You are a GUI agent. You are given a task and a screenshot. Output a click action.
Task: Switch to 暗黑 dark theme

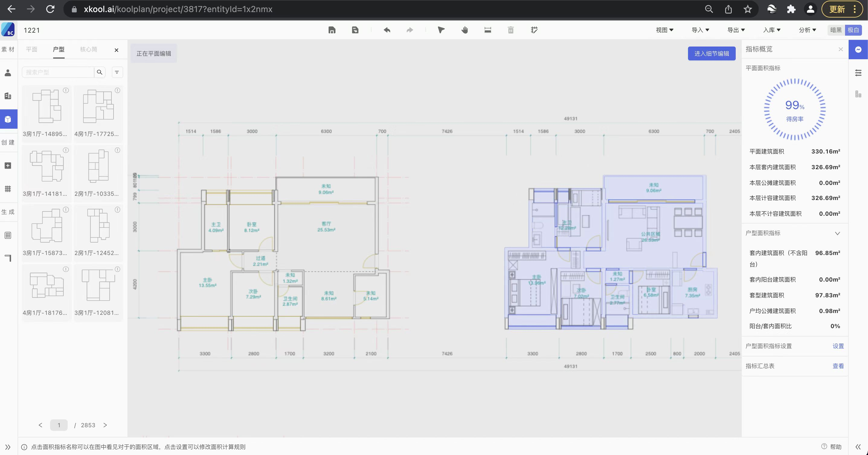point(836,30)
